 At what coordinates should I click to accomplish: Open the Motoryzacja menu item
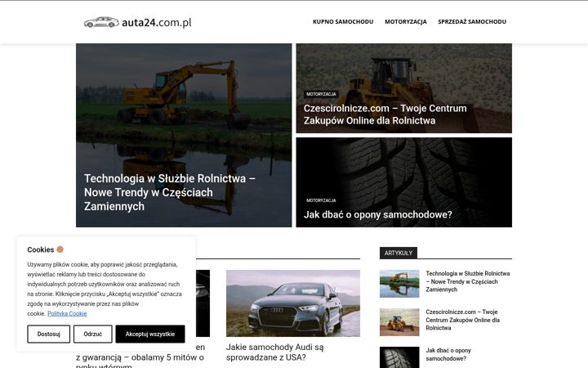[x=406, y=22]
